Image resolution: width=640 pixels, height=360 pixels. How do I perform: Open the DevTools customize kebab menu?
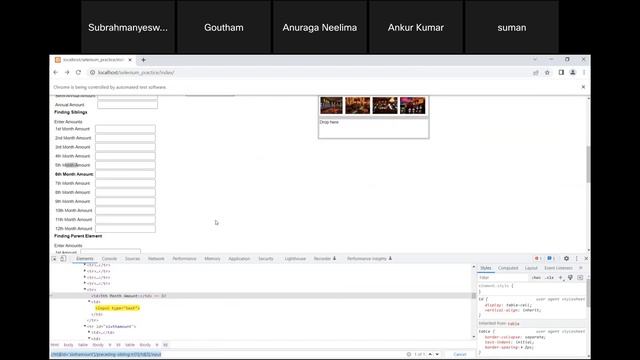point(577,258)
